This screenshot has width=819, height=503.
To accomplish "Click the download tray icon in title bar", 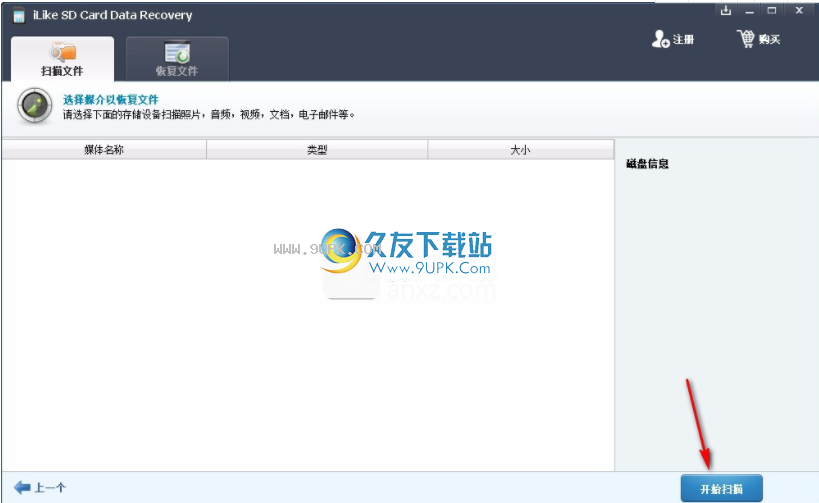I will coord(726,10).
